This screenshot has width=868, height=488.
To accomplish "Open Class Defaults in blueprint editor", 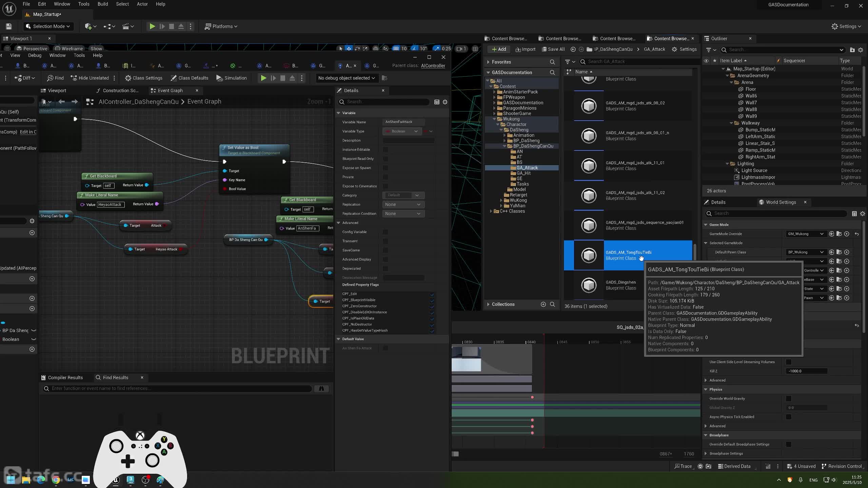I will 190,78.
